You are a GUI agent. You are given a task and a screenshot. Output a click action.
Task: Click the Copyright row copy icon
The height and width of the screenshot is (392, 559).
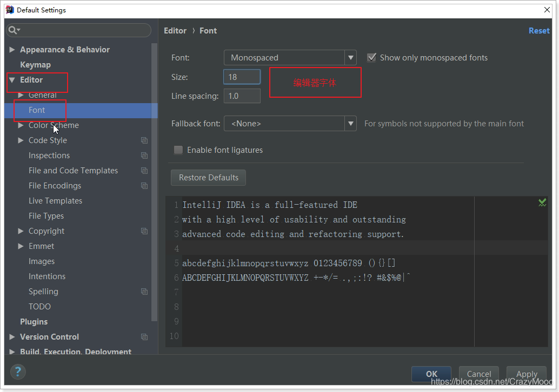coord(144,231)
